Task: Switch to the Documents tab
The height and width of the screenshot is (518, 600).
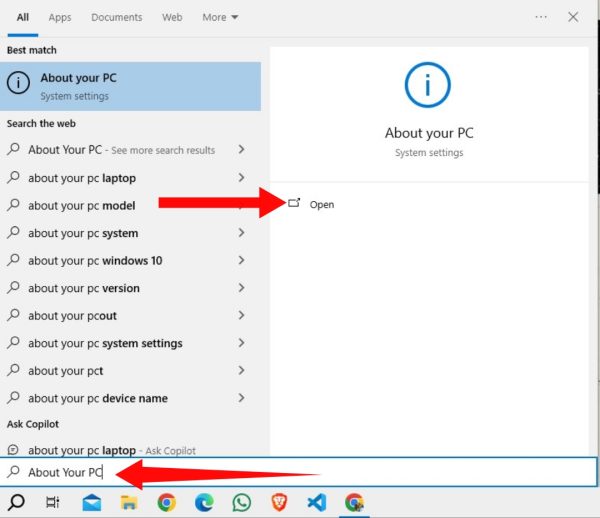Action: point(117,17)
